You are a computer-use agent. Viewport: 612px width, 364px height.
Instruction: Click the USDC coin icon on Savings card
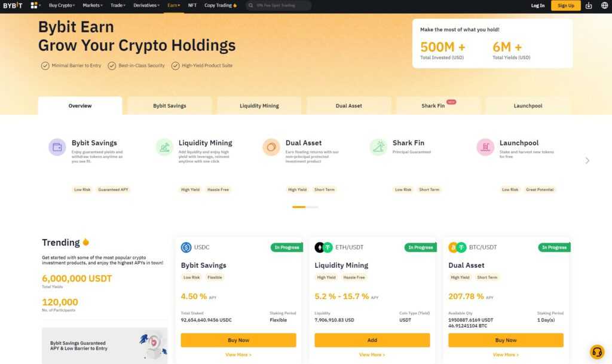pos(185,247)
